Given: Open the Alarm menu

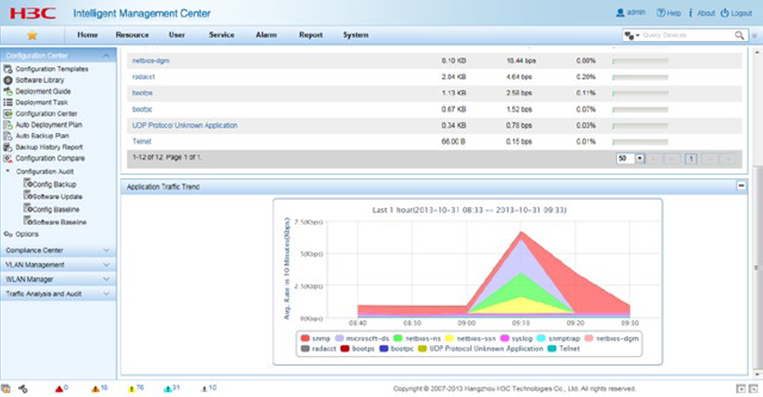Looking at the screenshot, I should tap(266, 35).
